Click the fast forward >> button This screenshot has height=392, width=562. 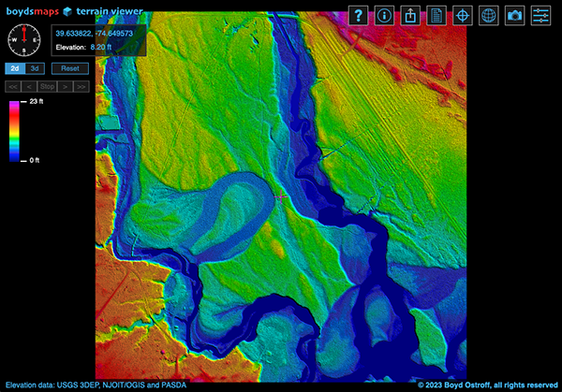(x=82, y=86)
